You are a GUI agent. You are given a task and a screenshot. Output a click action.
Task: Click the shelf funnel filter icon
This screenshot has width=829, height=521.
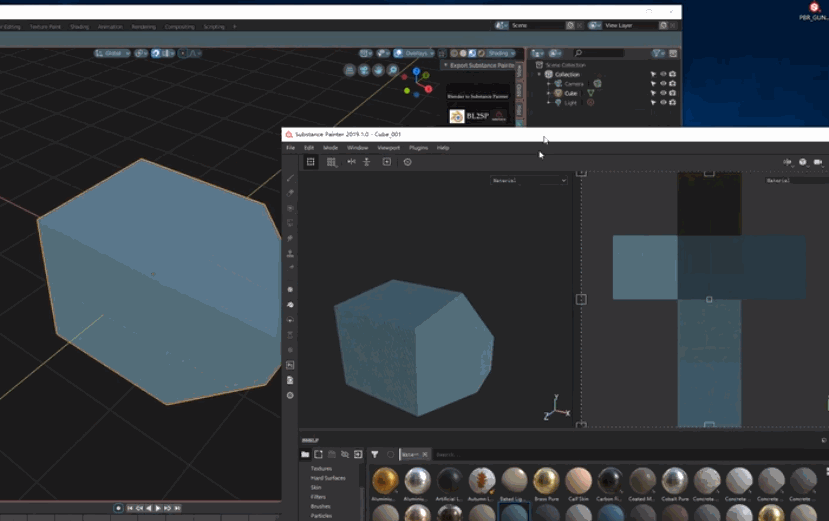[x=374, y=454]
